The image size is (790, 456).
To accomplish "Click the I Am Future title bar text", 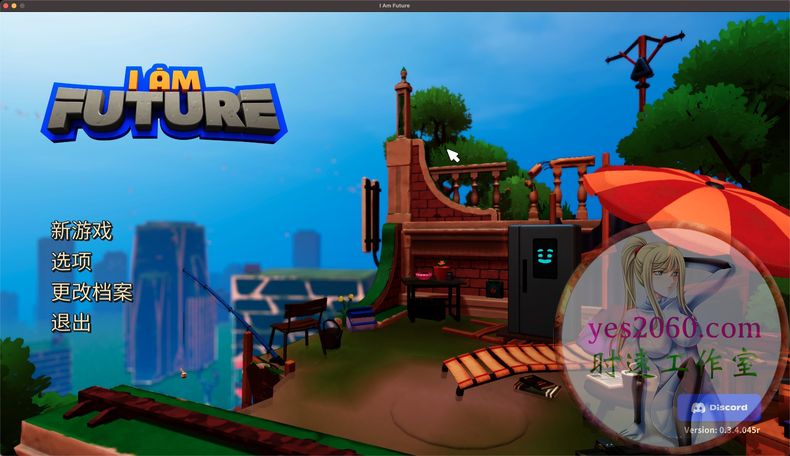I will coord(394,6).
